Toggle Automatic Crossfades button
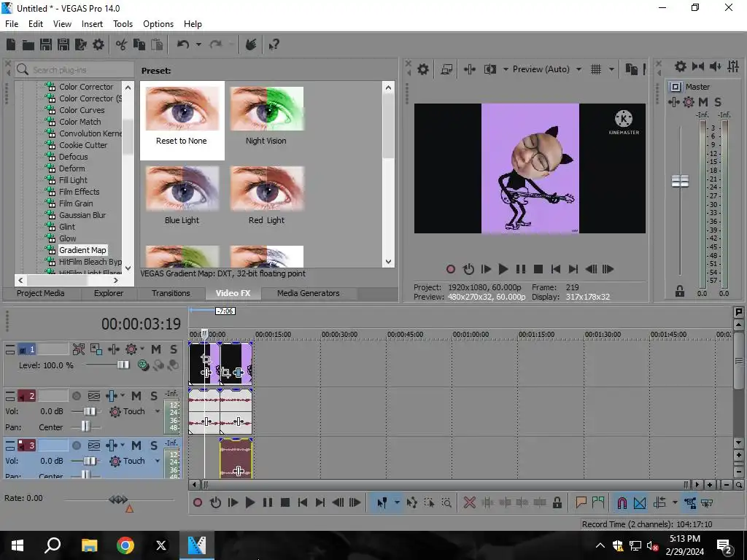Screen dimensions: 747x560 tap(639, 503)
